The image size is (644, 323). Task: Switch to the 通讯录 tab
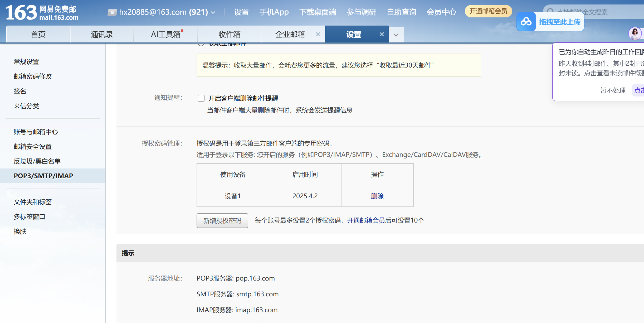click(x=102, y=34)
